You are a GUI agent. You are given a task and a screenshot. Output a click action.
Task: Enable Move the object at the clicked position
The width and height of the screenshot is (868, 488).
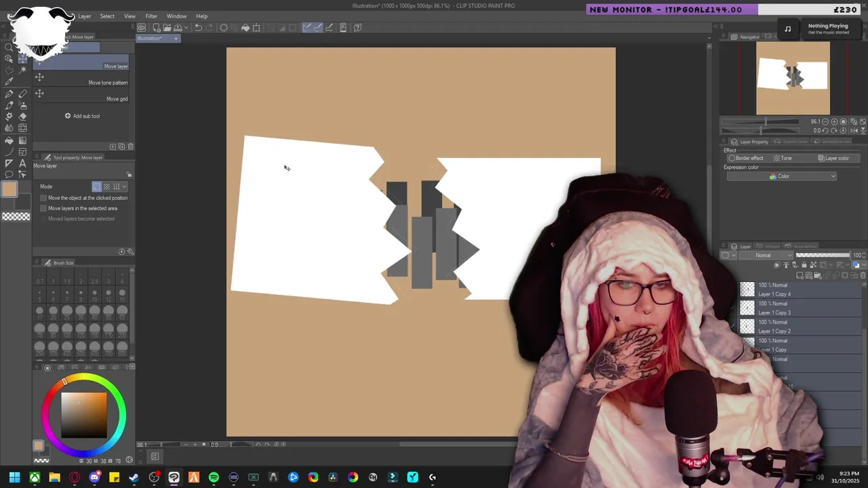tap(43, 198)
